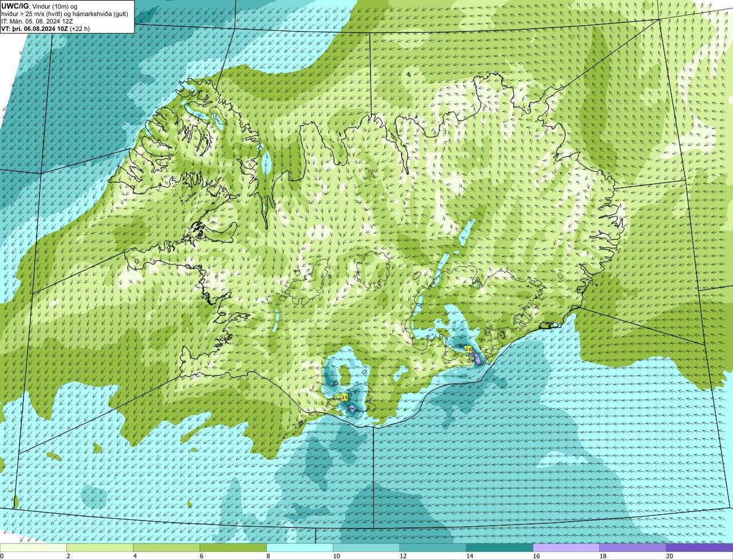Viewport: 733px width, 560px height.
Task: Select the purple 18–20 m/s legend swatch
Action: click(x=633, y=547)
